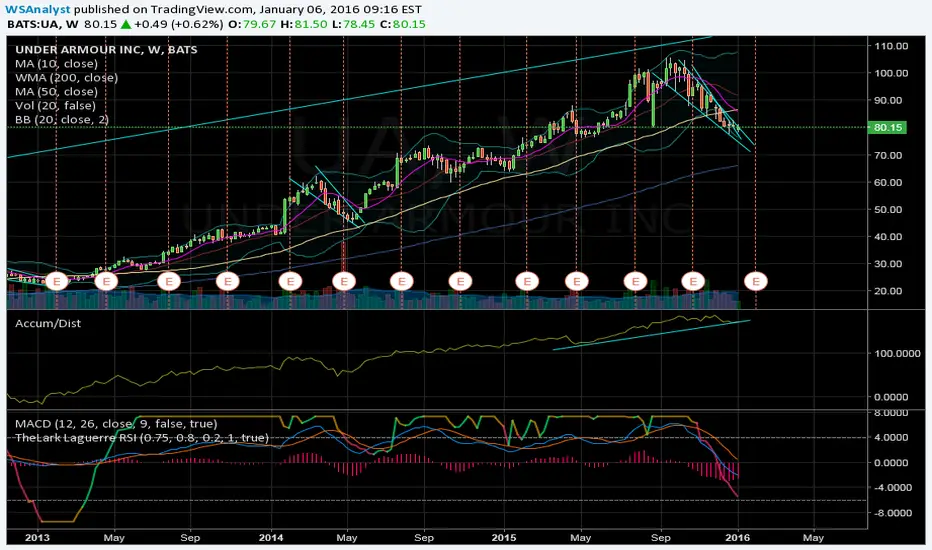Open the July 2013 earnings E marker
This screenshot has width=932, height=550.
(169, 281)
